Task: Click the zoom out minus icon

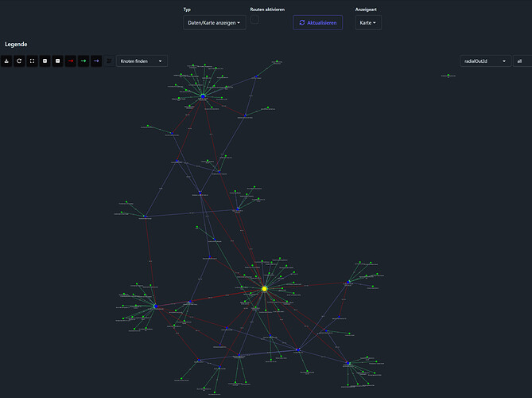Action: (x=58, y=61)
